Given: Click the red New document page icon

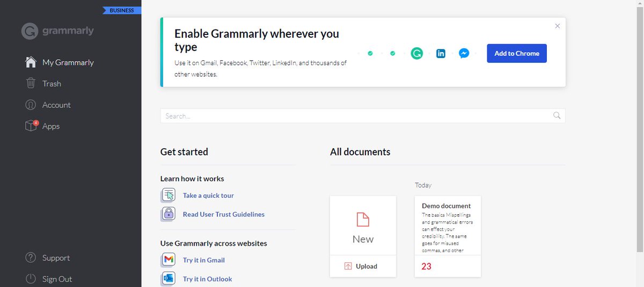Looking at the screenshot, I should (x=363, y=219).
